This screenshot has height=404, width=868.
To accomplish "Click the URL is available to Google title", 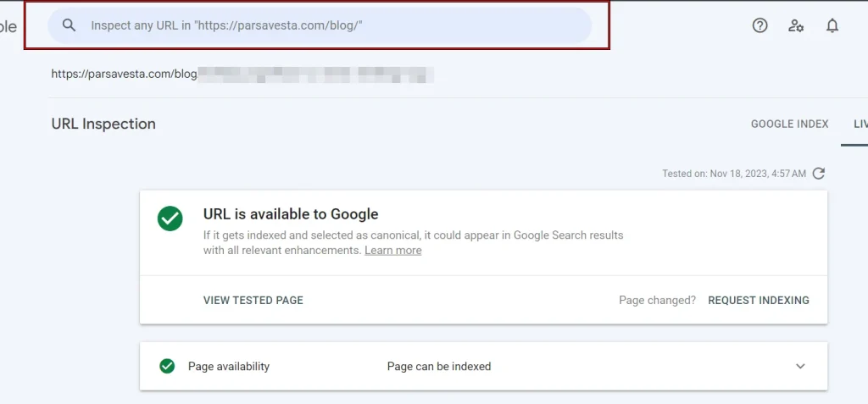I will point(291,214).
